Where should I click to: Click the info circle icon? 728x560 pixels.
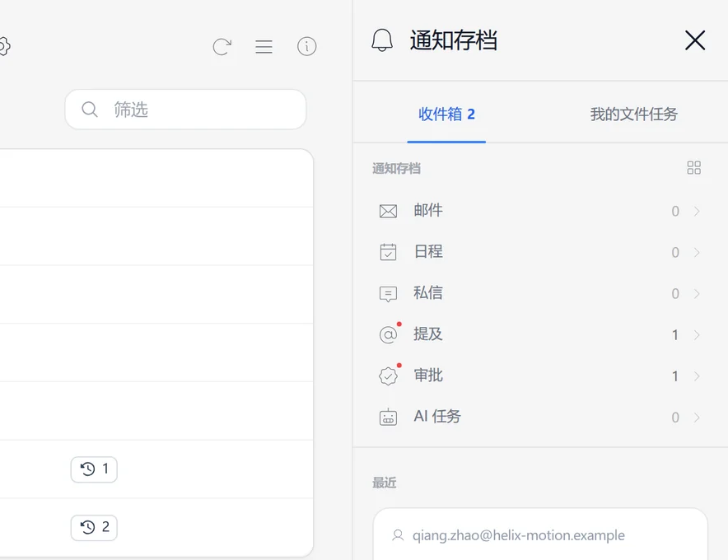[306, 46]
